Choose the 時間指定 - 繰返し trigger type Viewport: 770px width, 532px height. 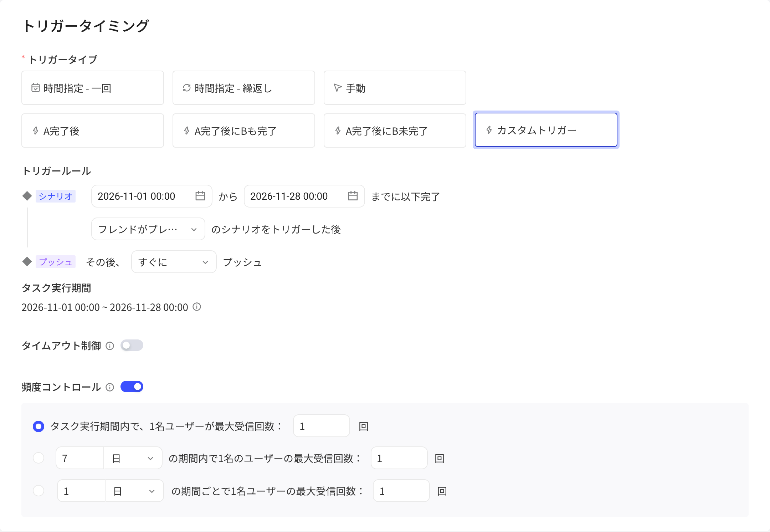click(244, 88)
